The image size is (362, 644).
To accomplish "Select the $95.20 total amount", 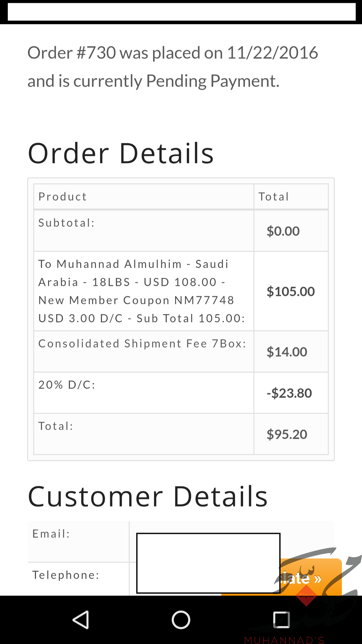I will click(287, 434).
